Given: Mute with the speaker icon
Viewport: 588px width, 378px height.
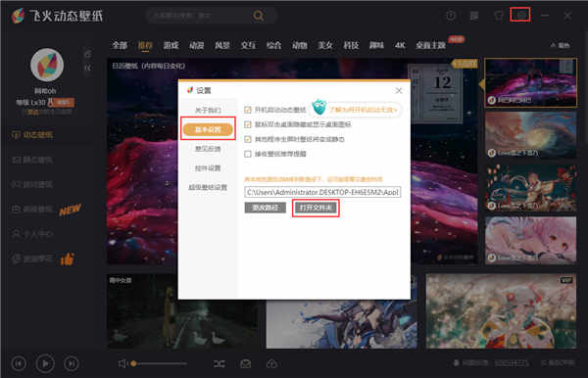Looking at the screenshot, I should (122, 363).
